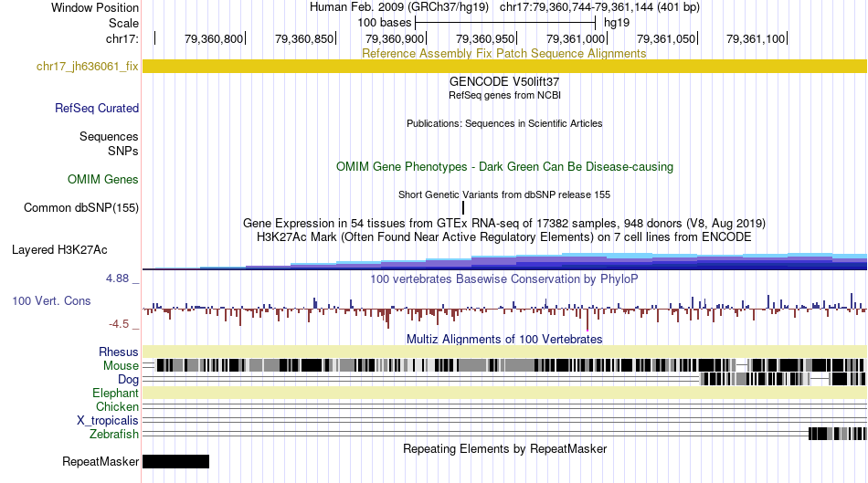Click the RefSeq genes from NCBI title
868x483 pixels.
[504, 95]
